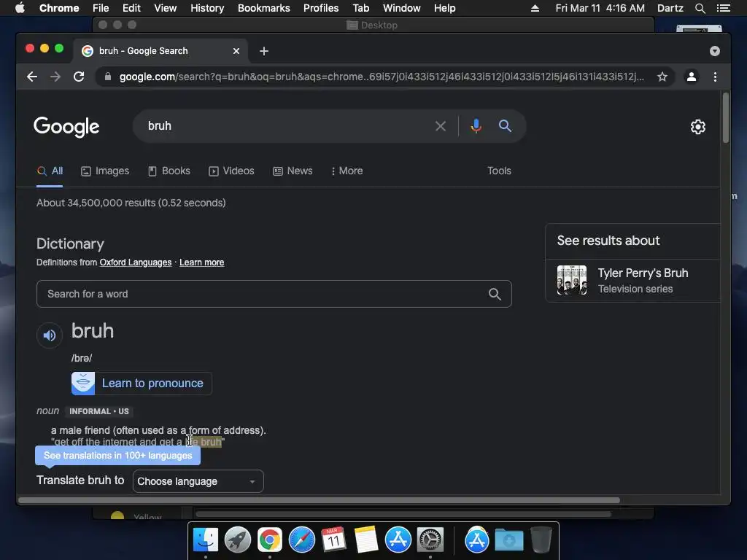747x560 pixels.
Task: Reload the current page
Action: pos(79,77)
